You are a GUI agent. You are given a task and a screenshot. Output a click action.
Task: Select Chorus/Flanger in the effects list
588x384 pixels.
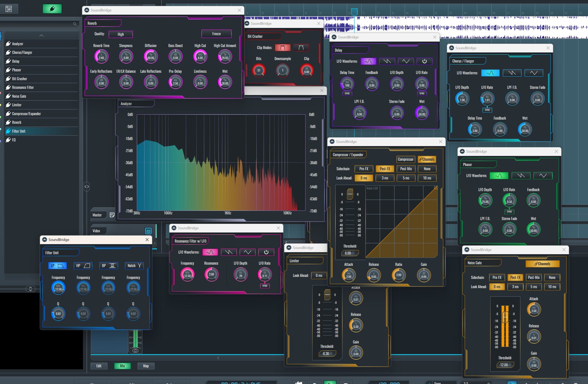tap(42, 52)
